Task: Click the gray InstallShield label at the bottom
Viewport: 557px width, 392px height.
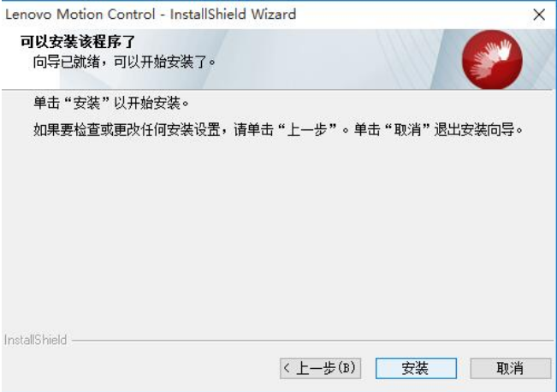Action: [x=35, y=340]
